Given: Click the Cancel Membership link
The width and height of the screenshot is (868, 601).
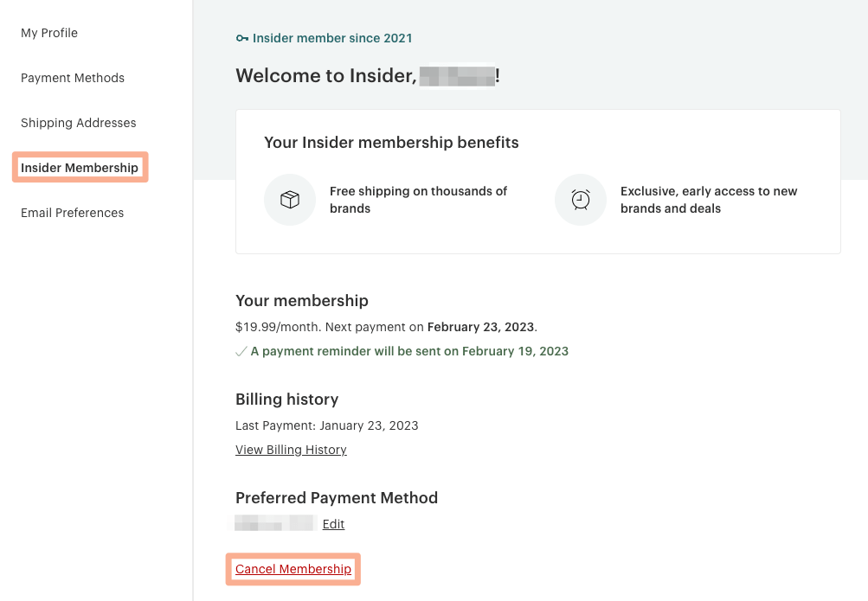Looking at the screenshot, I should (x=293, y=569).
